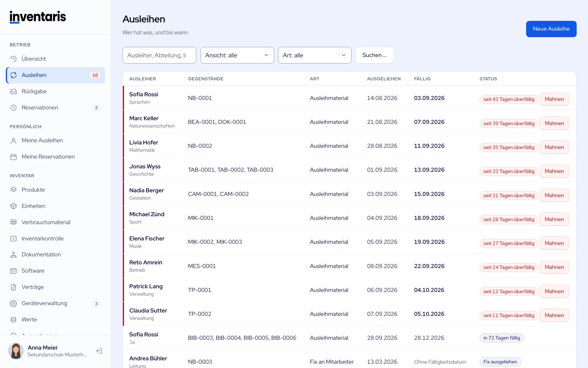Open the Ansicht: alle dropdown
This screenshot has height=368, width=588.
237,55
